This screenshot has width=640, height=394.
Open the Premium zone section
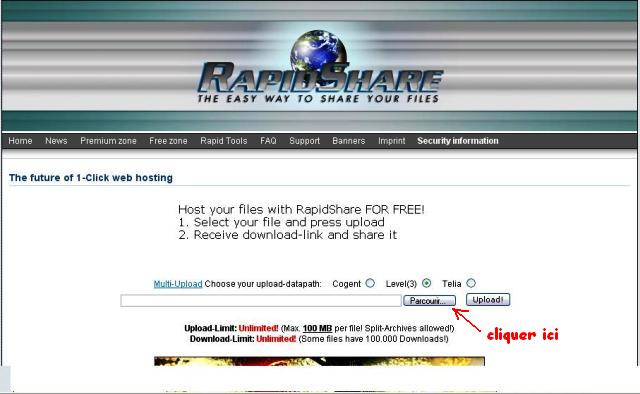[108, 141]
